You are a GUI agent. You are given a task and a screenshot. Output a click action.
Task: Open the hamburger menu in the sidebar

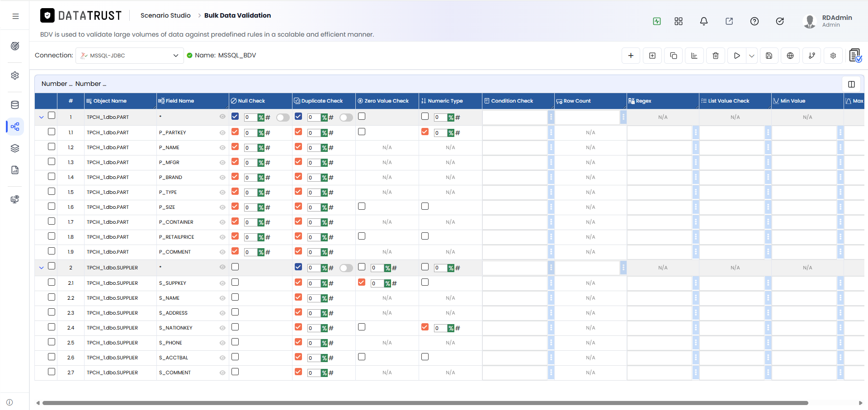click(15, 16)
